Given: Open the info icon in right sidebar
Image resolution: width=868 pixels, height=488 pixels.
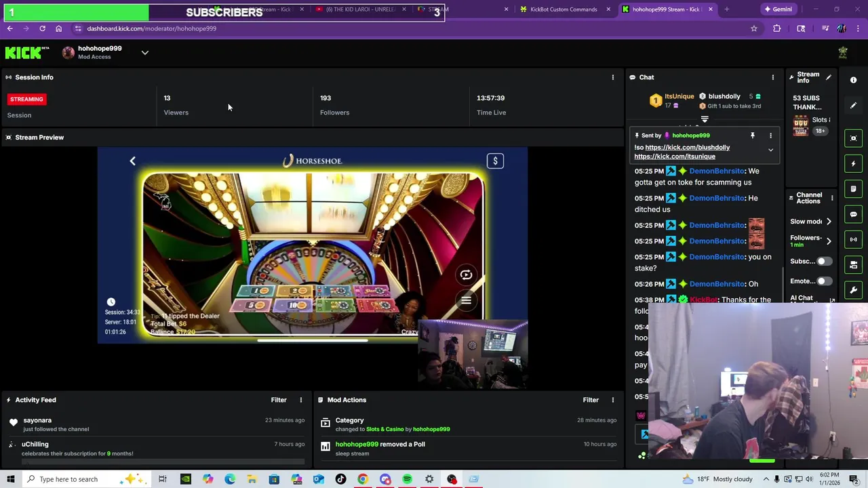Looking at the screenshot, I should pos(853,80).
